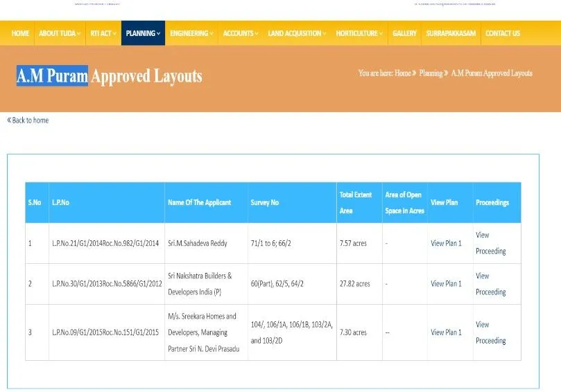The width and height of the screenshot is (561, 392).
Task: View Proceeding for L.P.No.09/G1/2015
Action: 490,332
